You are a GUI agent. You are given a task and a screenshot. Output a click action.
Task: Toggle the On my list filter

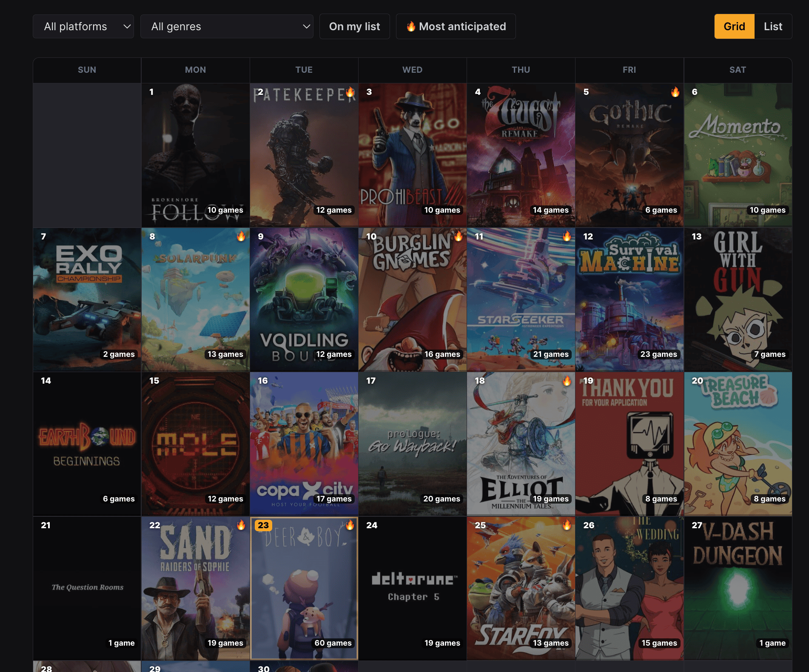pos(354,26)
